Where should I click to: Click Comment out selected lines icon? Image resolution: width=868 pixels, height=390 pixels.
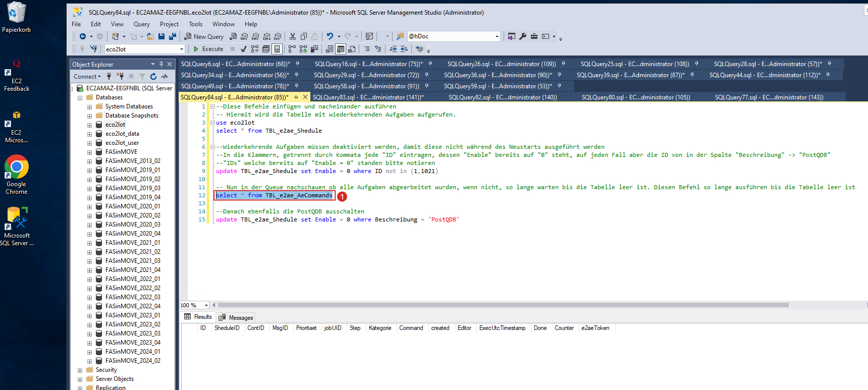pyautogui.click(x=367, y=49)
